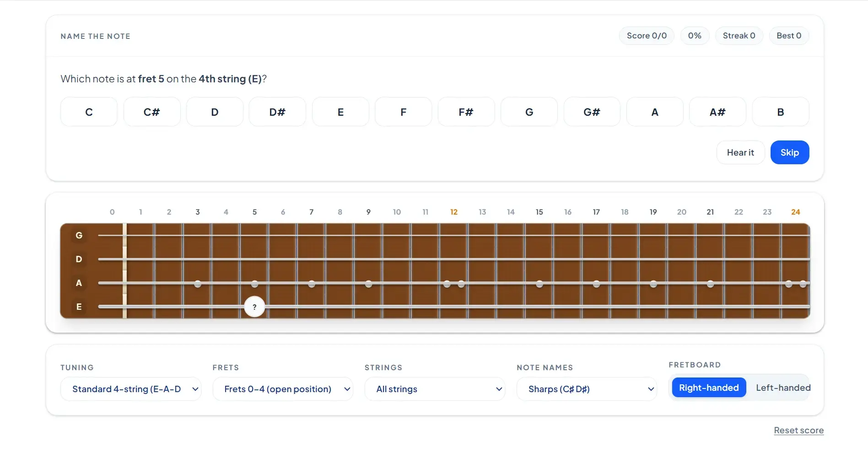The image size is (868, 453).
Task: Click the fret 3 inlay dot
Action: click(x=198, y=284)
